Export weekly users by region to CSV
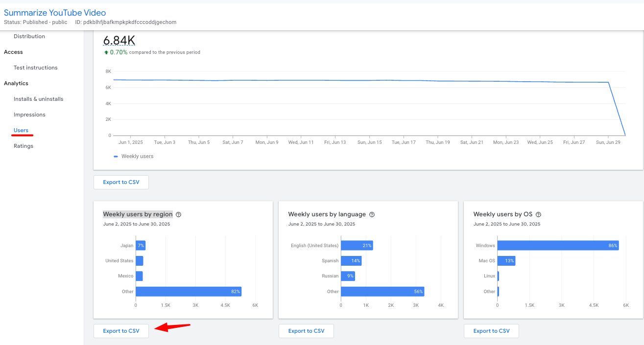Image resolution: width=644 pixels, height=345 pixels. pyautogui.click(x=121, y=331)
